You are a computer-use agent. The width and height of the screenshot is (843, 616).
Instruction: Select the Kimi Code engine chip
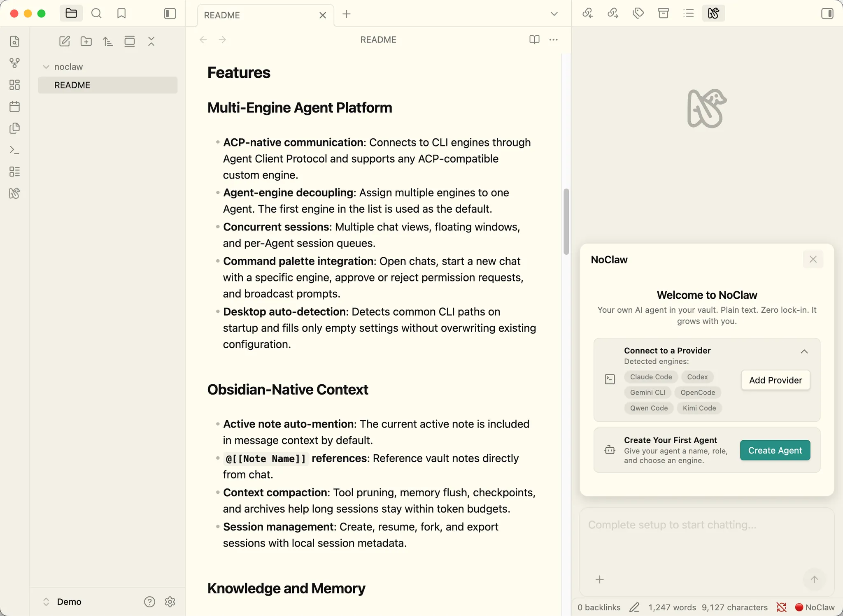[699, 408]
